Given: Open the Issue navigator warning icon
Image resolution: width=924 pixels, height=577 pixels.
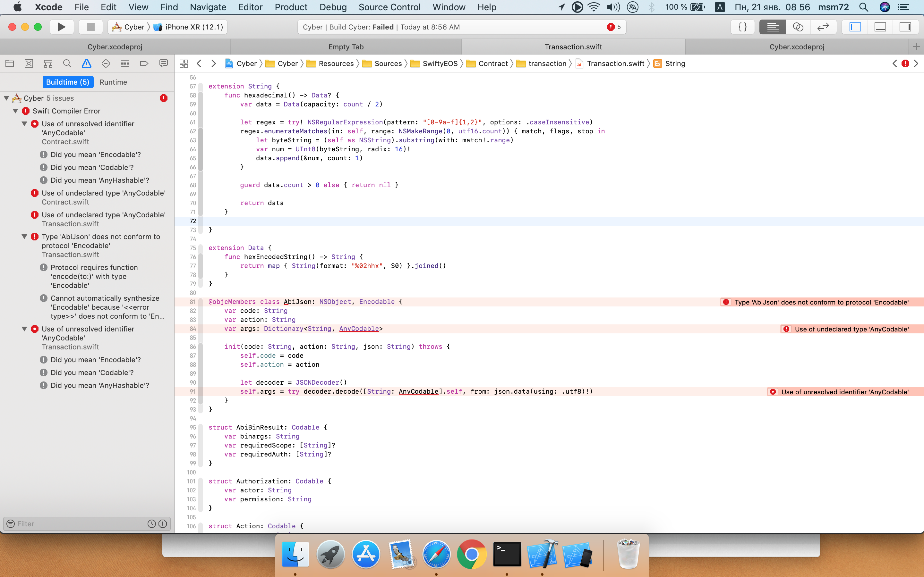Looking at the screenshot, I should (87, 64).
